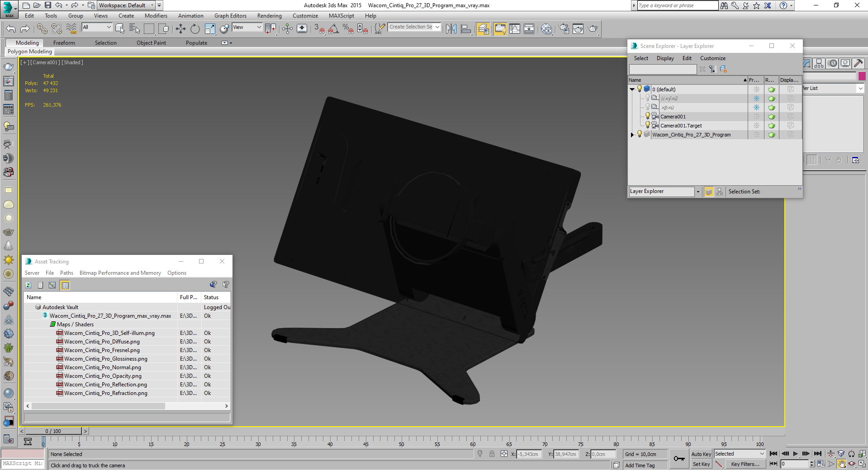Click the Mirror tool icon
Viewport: 868px width, 470px height.
point(451,29)
